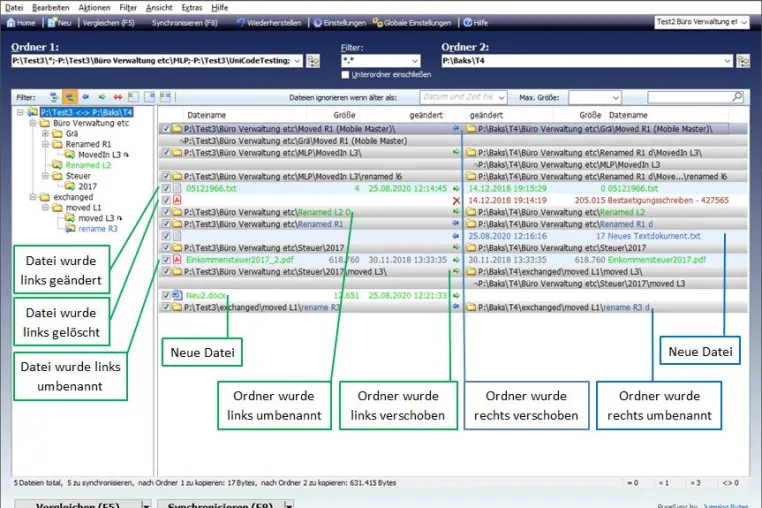The height and width of the screenshot is (508, 762).
Task: Collapse the exchanged tree node
Action: pos(33,197)
